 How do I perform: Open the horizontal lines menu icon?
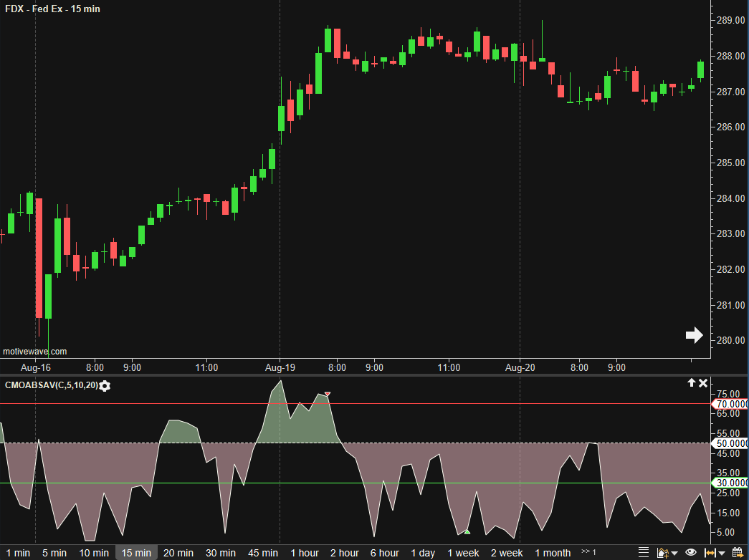[643, 553]
